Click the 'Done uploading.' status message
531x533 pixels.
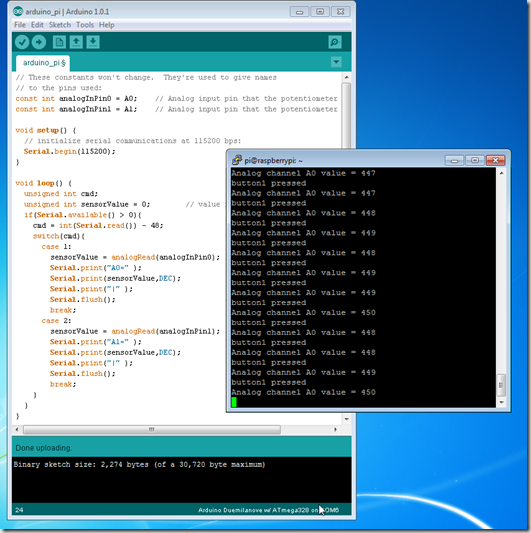44,448
